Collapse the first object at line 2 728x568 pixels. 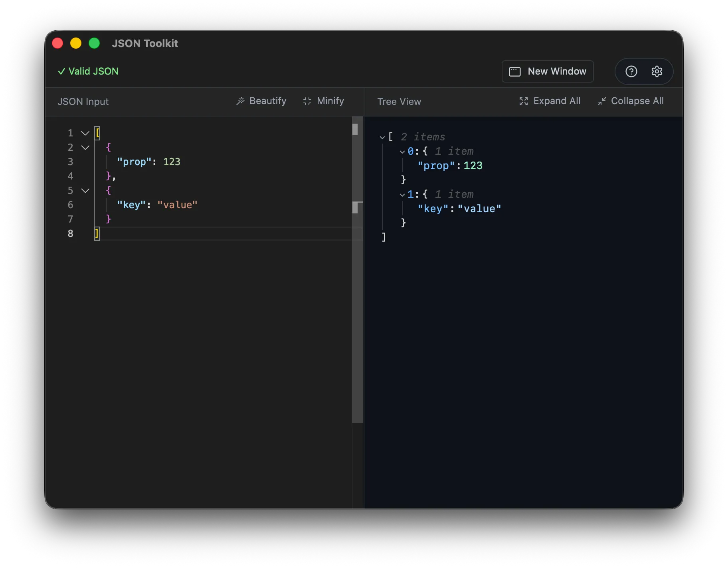pyautogui.click(x=85, y=148)
